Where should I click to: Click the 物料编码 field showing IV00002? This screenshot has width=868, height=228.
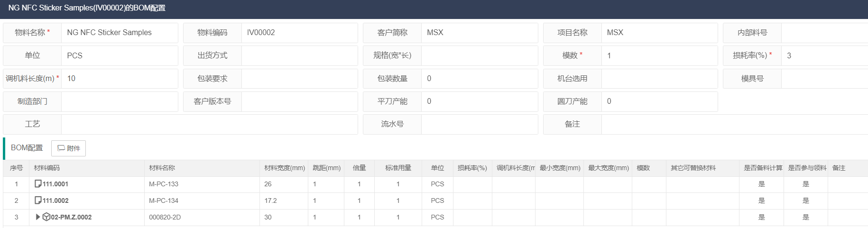299,33
